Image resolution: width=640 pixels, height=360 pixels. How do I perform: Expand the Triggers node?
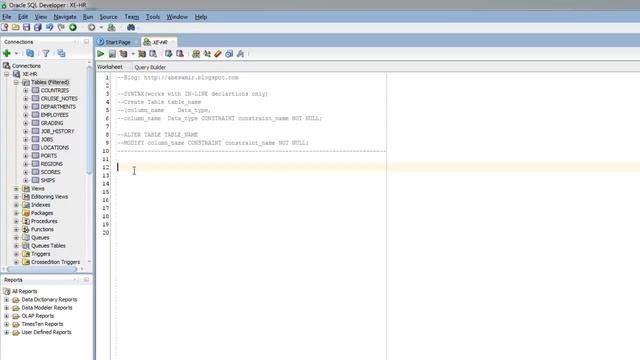coord(16,253)
